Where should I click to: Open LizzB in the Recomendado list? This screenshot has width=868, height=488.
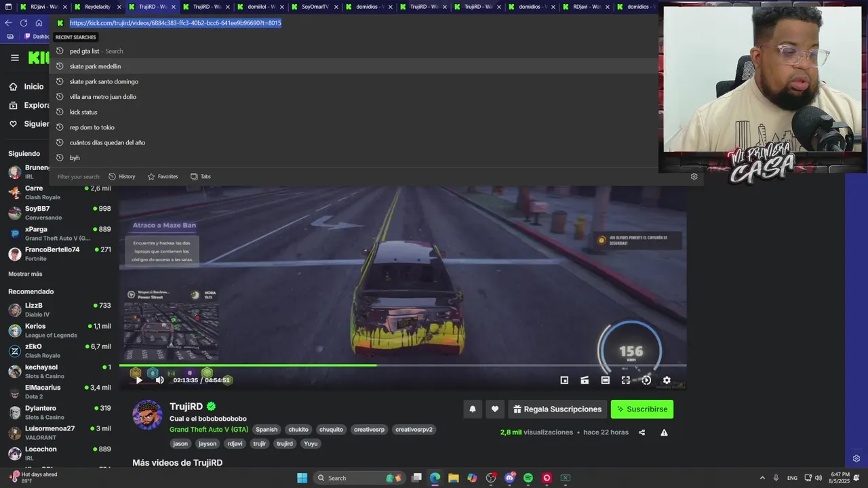click(x=59, y=310)
